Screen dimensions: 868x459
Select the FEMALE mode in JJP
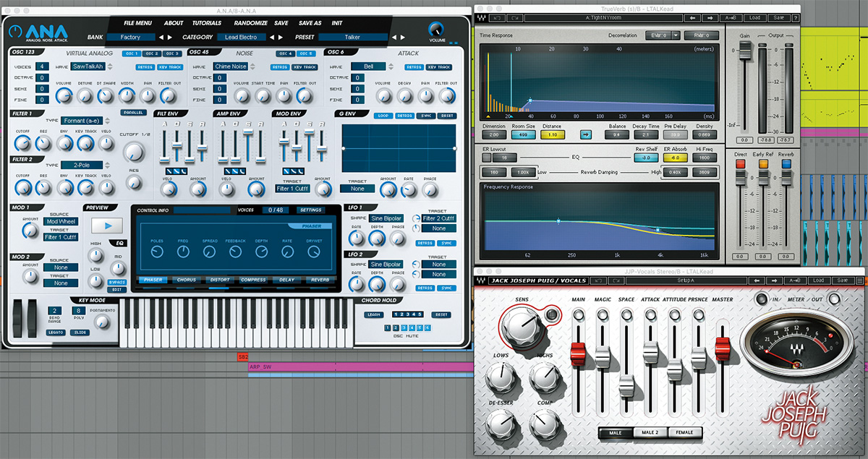point(684,432)
